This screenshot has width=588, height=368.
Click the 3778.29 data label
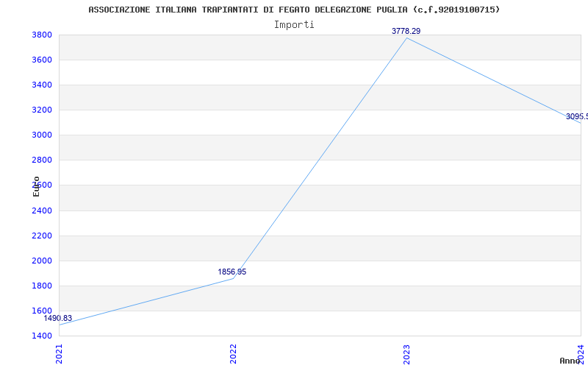406,31
